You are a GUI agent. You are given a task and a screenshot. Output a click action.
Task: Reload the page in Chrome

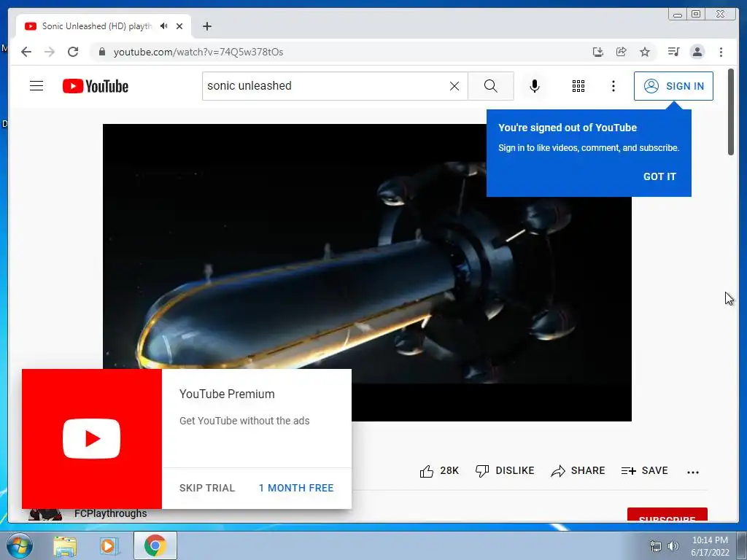[x=73, y=52]
